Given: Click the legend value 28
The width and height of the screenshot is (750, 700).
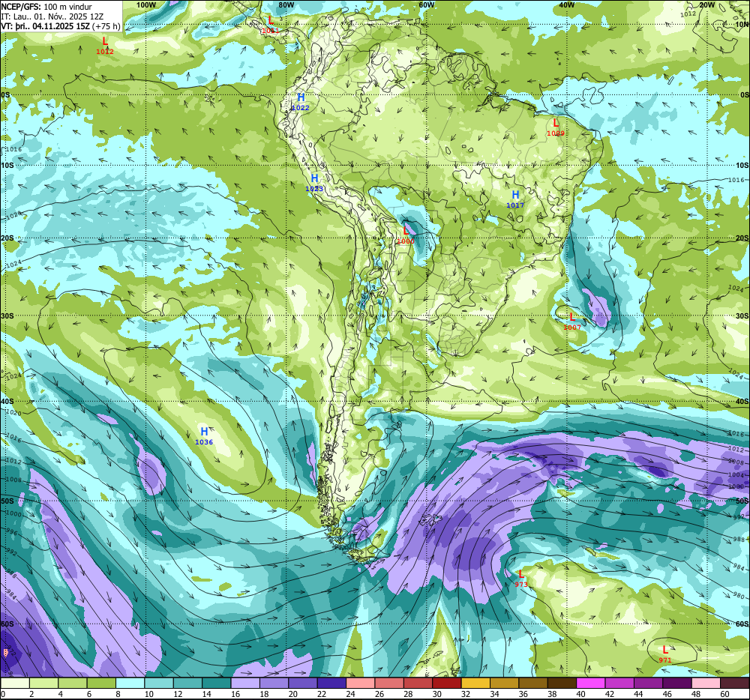Looking at the screenshot, I should click(x=408, y=694).
